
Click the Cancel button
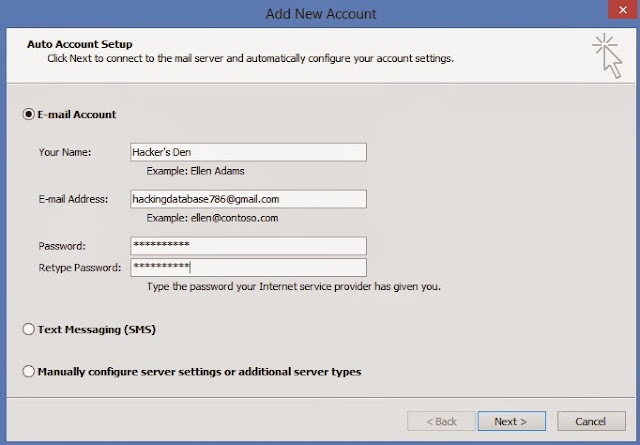(x=591, y=421)
